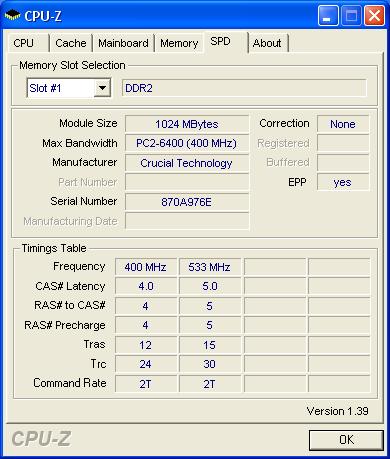The width and height of the screenshot is (390, 459).
Task: Open the About tab
Action: pyautogui.click(x=268, y=43)
